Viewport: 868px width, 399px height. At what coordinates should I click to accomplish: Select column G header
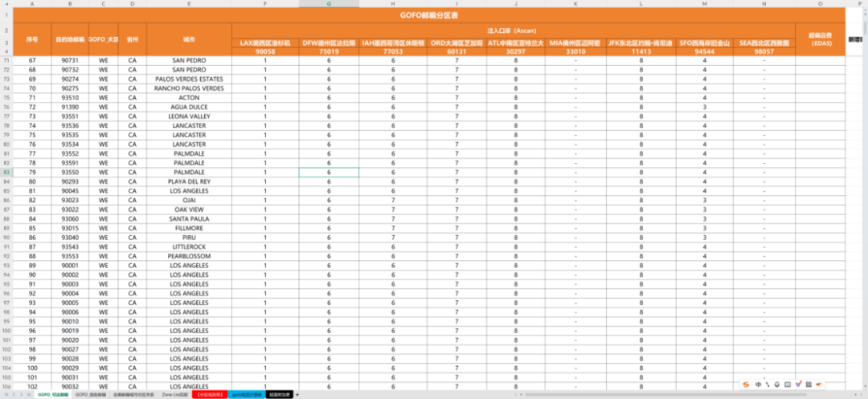329,4
